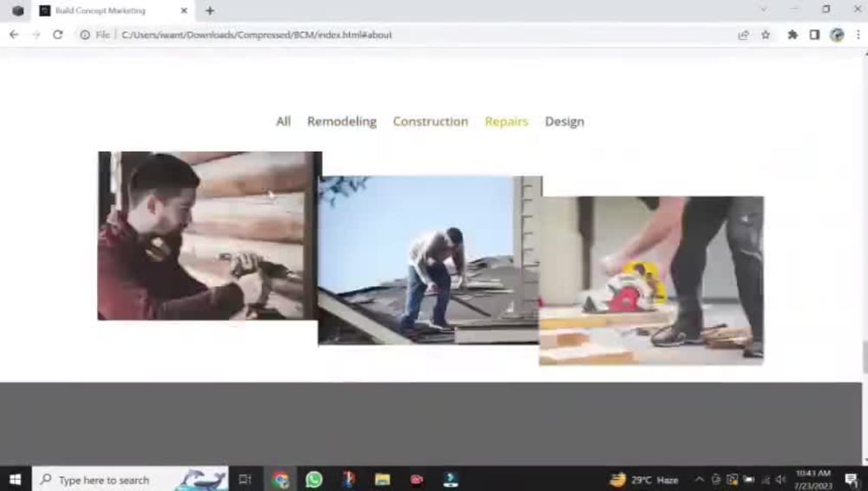The width and height of the screenshot is (868, 491).
Task: Switch to Chrome in the taskbar
Action: click(280, 480)
